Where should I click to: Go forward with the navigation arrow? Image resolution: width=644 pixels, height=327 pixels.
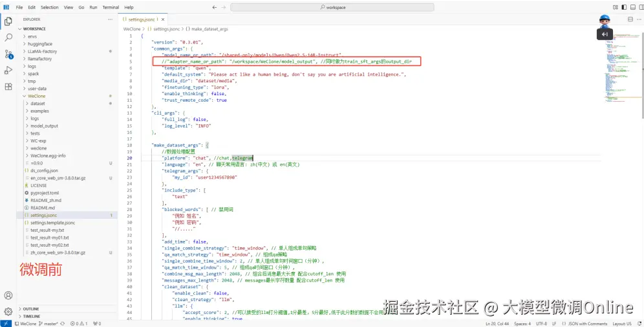tap(224, 7)
